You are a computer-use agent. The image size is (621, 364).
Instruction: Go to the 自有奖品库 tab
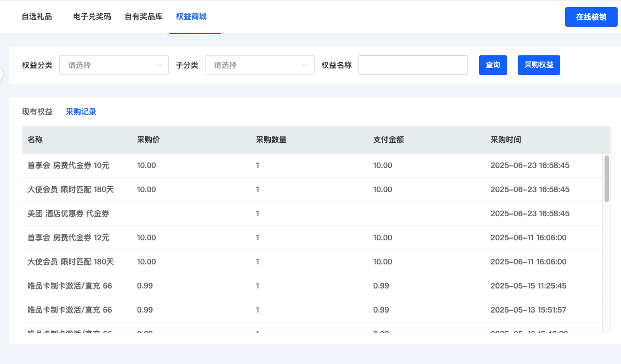coord(144,16)
